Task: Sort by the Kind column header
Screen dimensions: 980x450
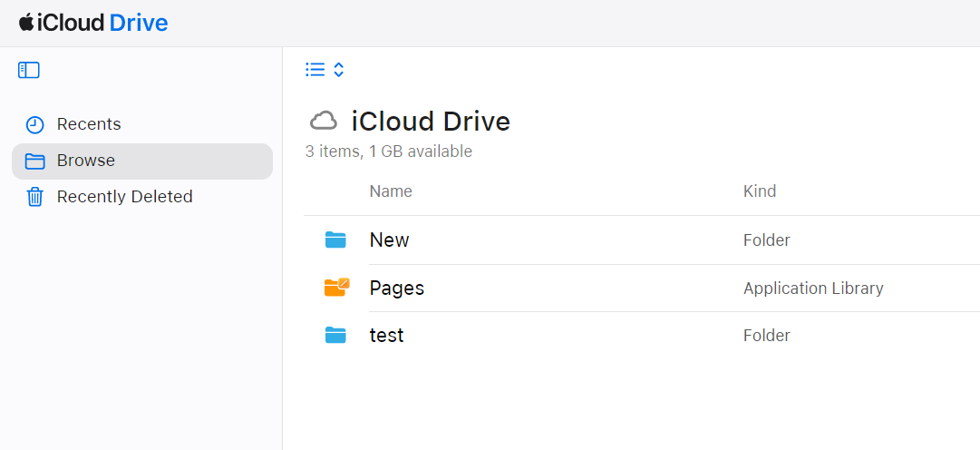Action: pyautogui.click(x=759, y=191)
